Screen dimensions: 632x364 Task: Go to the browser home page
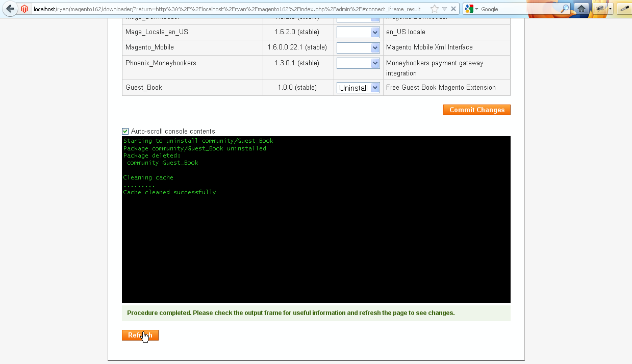580,9
